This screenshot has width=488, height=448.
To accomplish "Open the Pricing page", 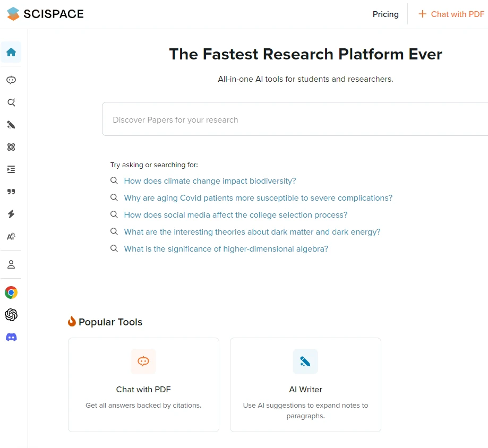I will pyautogui.click(x=386, y=14).
